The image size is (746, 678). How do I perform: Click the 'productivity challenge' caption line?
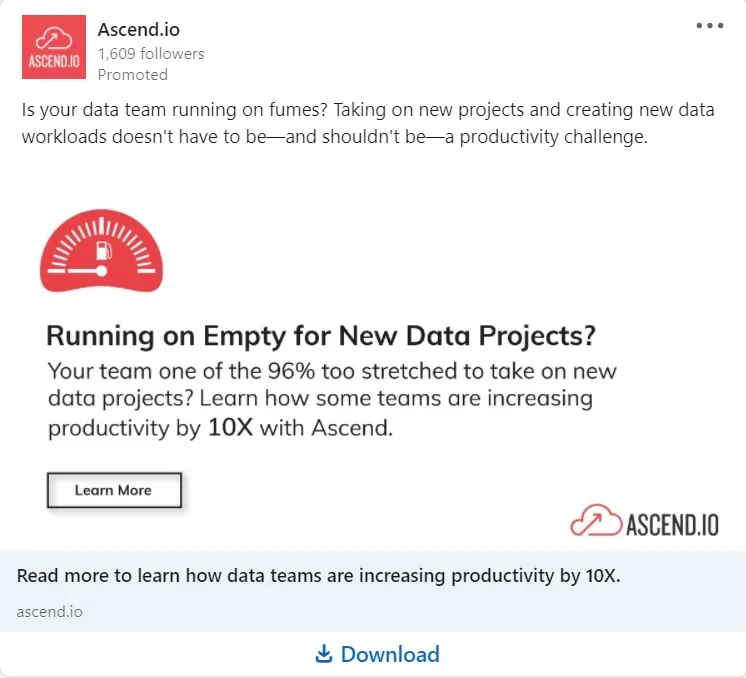pyautogui.click(x=334, y=137)
